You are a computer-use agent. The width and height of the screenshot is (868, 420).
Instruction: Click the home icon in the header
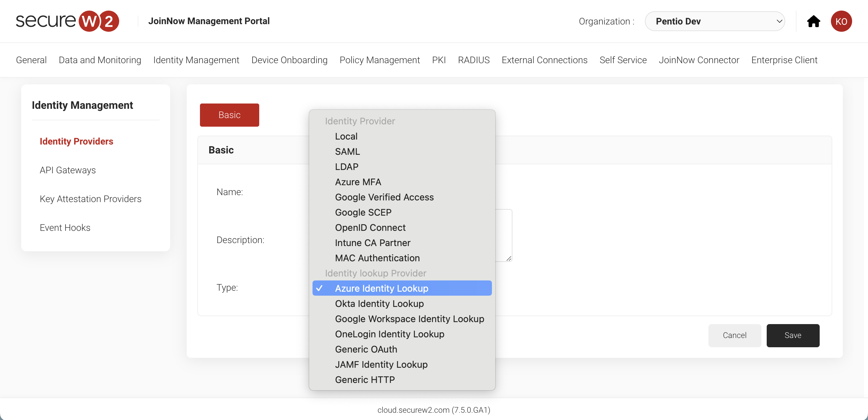pos(813,21)
